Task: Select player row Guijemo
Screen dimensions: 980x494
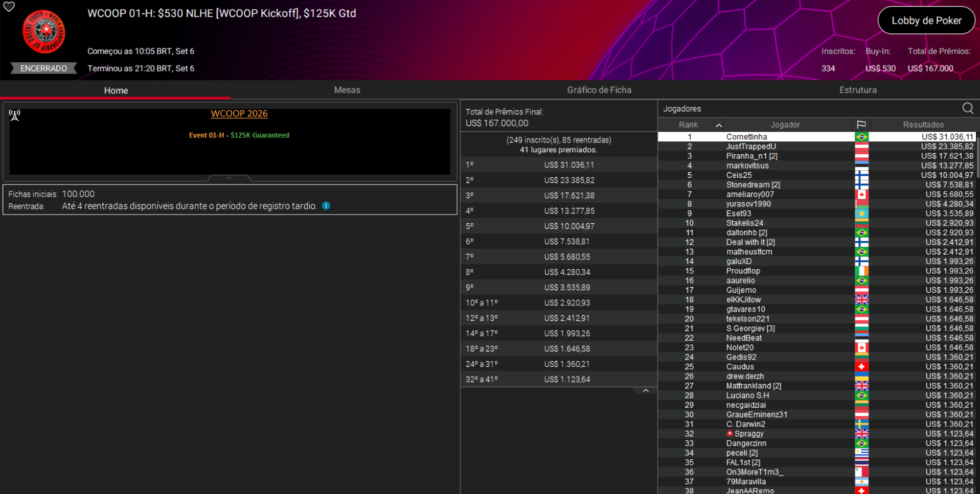Action: tap(817, 290)
